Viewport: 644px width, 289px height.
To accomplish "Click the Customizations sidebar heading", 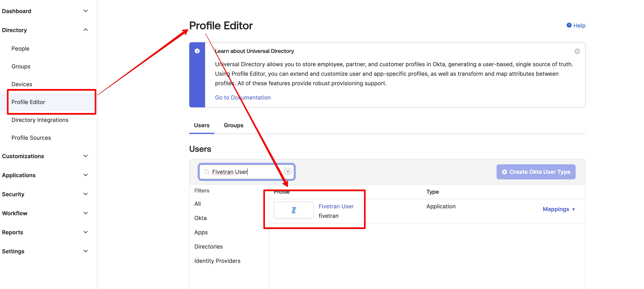I will (x=23, y=156).
